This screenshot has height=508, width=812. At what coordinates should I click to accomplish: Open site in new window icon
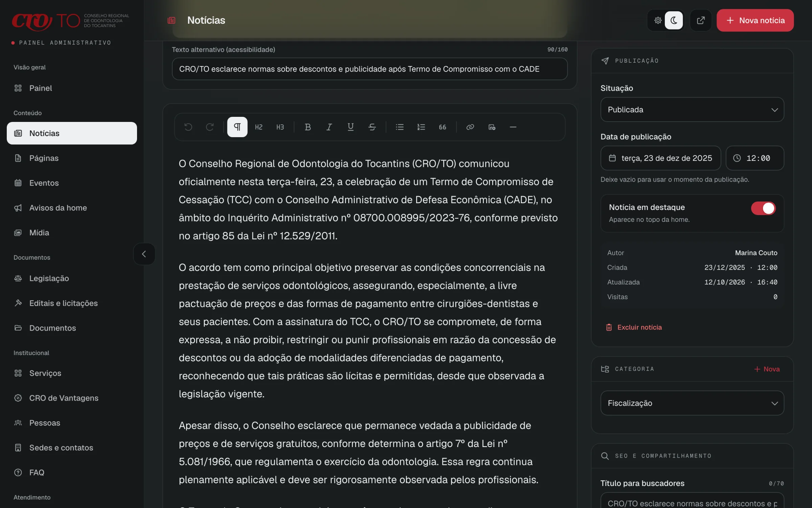(701, 20)
